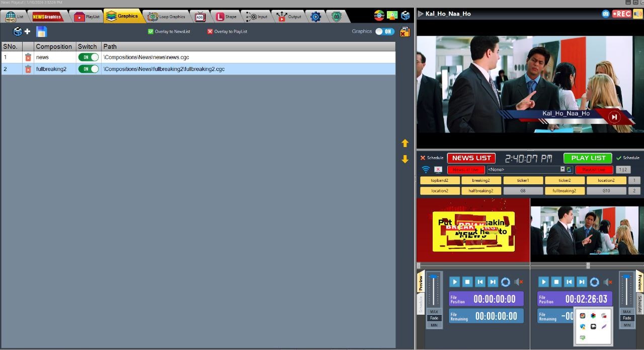
Task: Trigger the ticker1 graphic button
Action: (x=523, y=180)
